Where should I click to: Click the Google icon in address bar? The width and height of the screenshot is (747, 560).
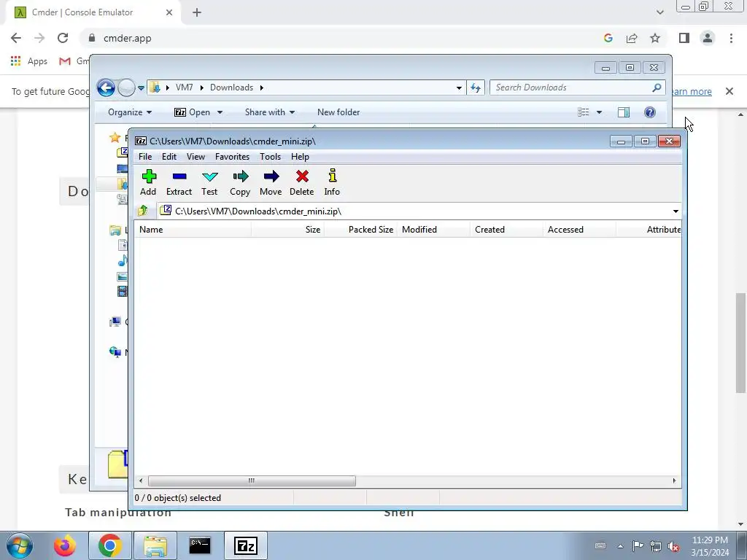pyautogui.click(x=608, y=38)
